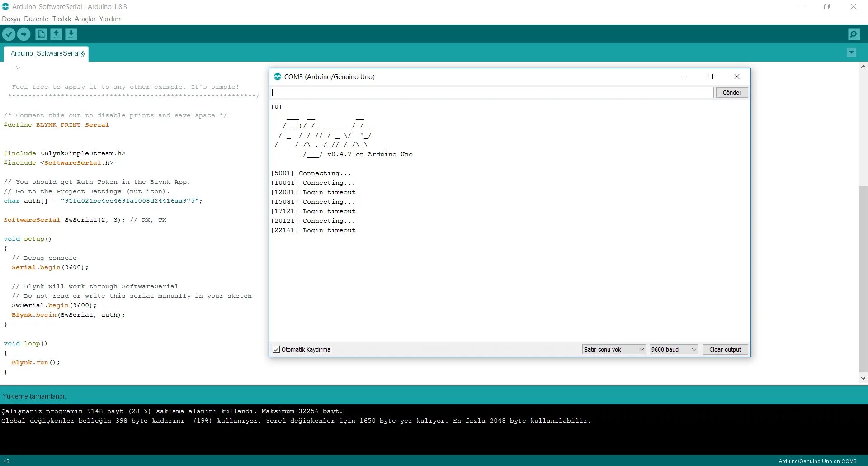Open the Satır sonu yok dropdown

click(613, 349)
